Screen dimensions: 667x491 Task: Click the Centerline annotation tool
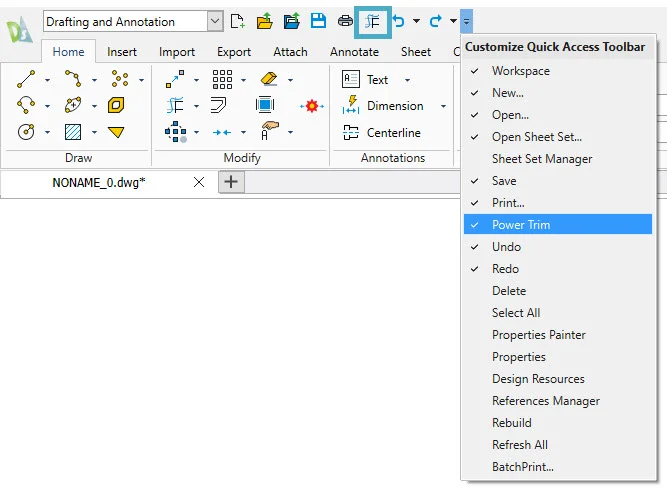(x=381, y=132)
